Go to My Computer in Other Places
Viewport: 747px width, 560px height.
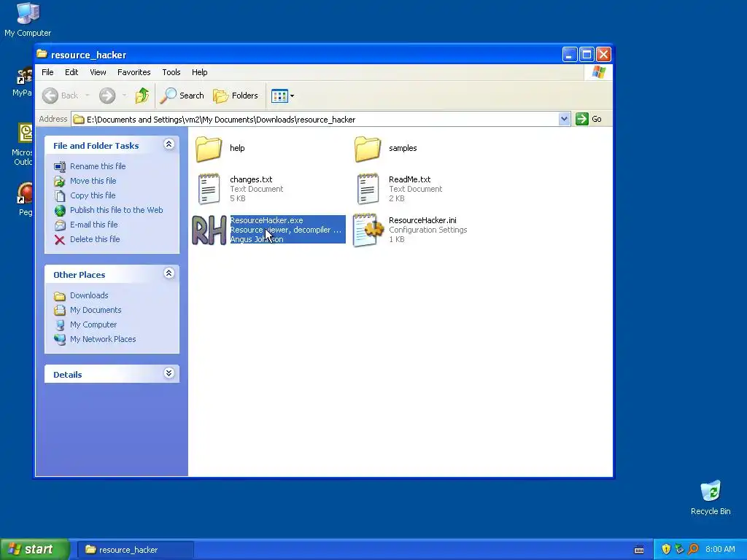click(x=93, y=324)
